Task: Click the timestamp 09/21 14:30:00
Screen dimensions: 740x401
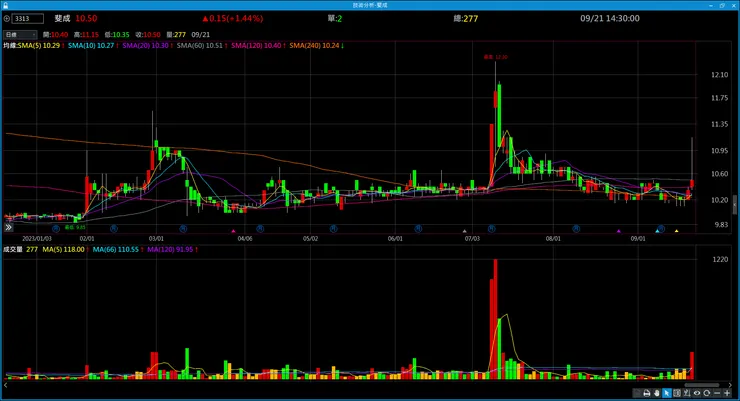Action: pos(610,18)
